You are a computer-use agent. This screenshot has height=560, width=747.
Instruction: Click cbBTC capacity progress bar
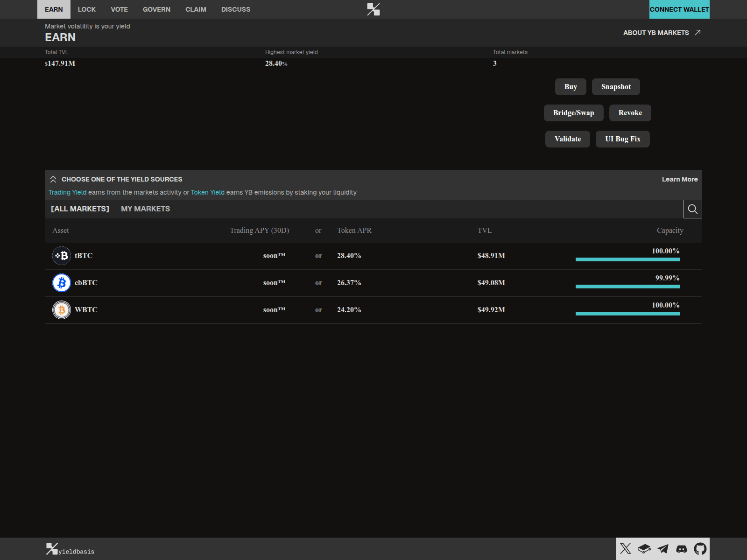[x=627, y=287]
